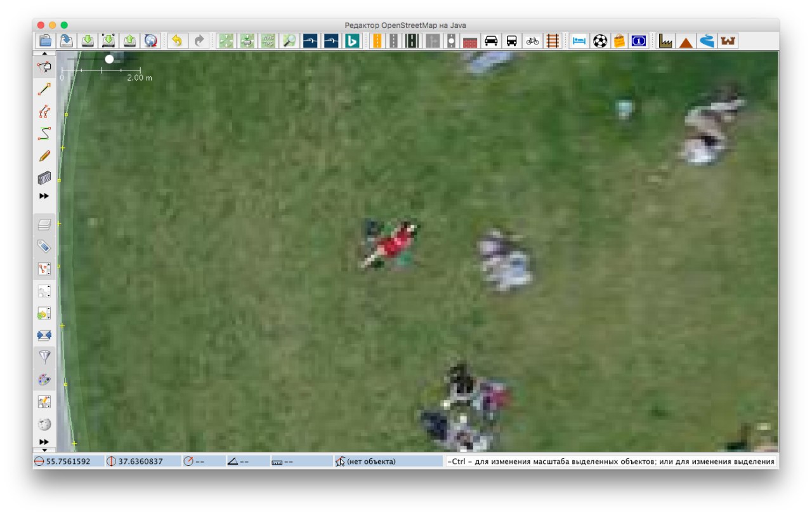Select the soccer ball sports preset

coord(599,41)
